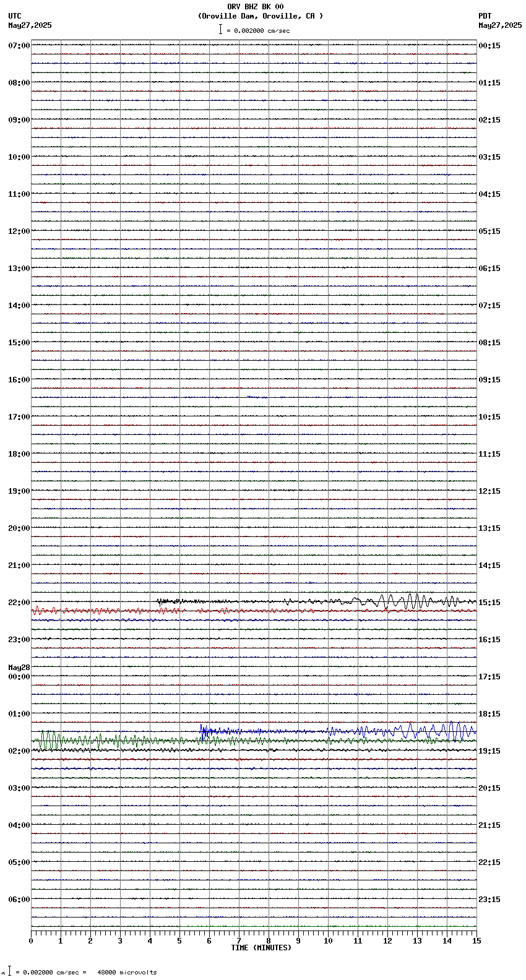The image size is (526, 980).
Task: Click the '0' minute tick label on the axis
Action: click(31, 941)
